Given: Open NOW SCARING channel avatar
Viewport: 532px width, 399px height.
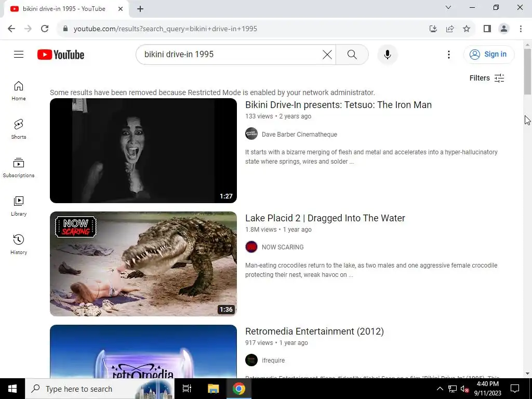Looking at the screenshot, I should pos(251,247).
